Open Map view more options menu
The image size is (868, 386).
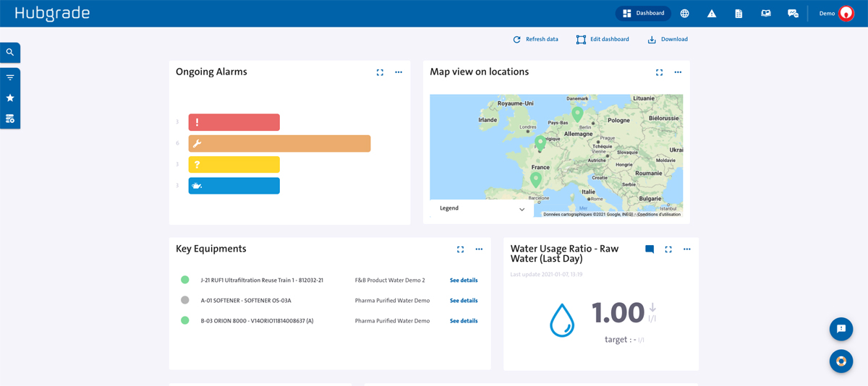pos(678,72)
